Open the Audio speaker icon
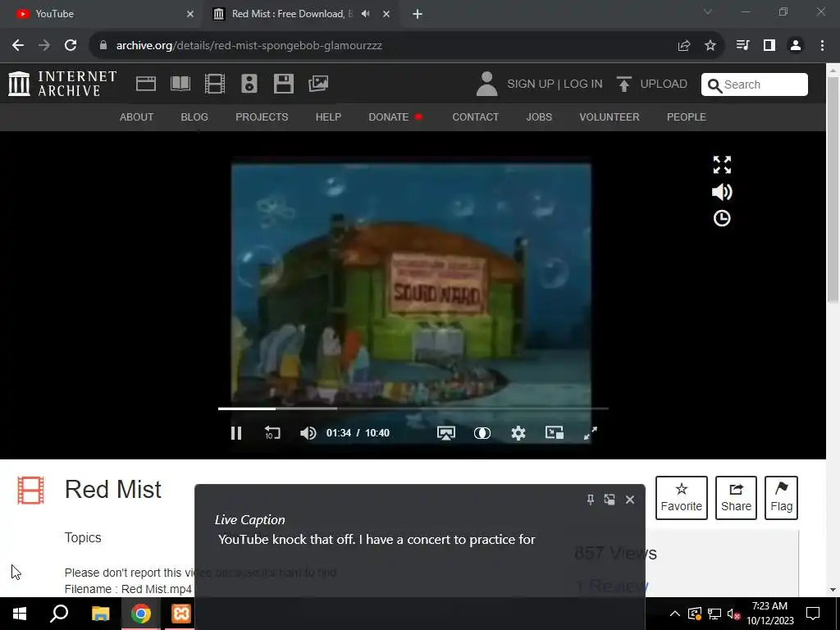The width and height of the screenshot is (840, 630). point(249,84)
